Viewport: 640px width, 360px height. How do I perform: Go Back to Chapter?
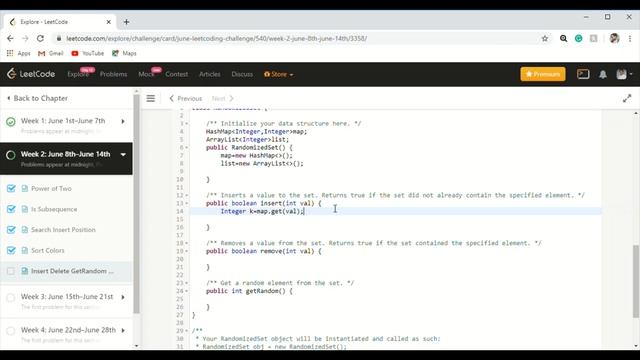point(37,98)
